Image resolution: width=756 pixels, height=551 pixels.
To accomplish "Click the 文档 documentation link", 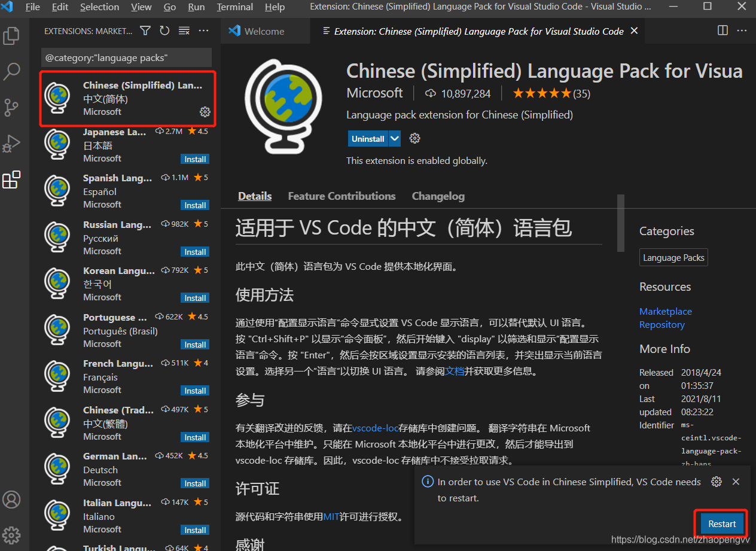I will pyautogui.click(x=455, y=372).
